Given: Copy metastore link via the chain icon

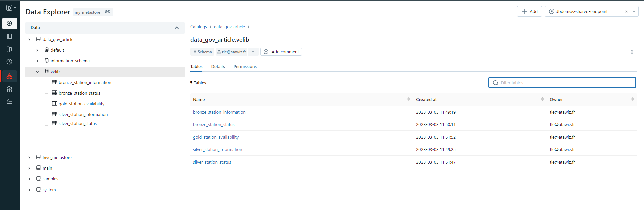Looking at the screenshot, I should click(x=108, y=12).
